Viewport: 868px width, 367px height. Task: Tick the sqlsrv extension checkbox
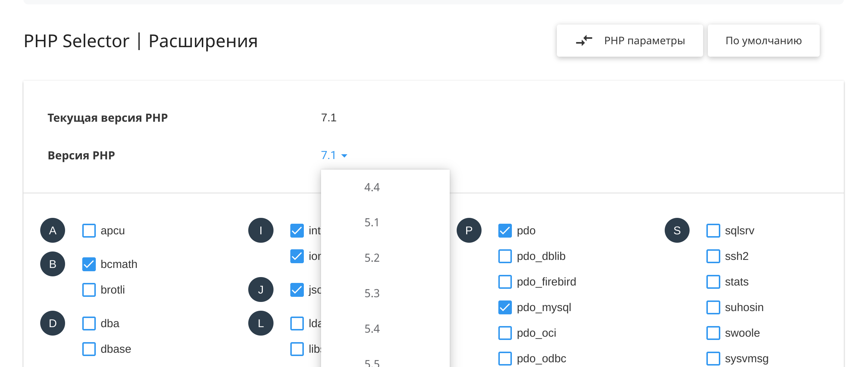713,231
